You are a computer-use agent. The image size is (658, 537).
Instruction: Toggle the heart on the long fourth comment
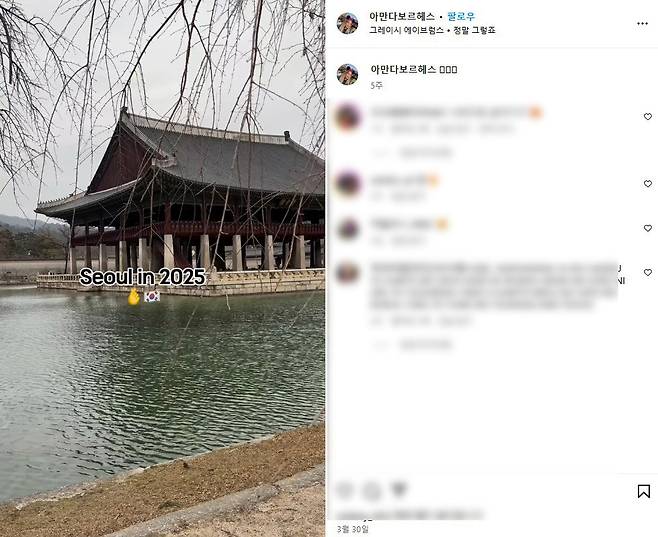[648, 273]
